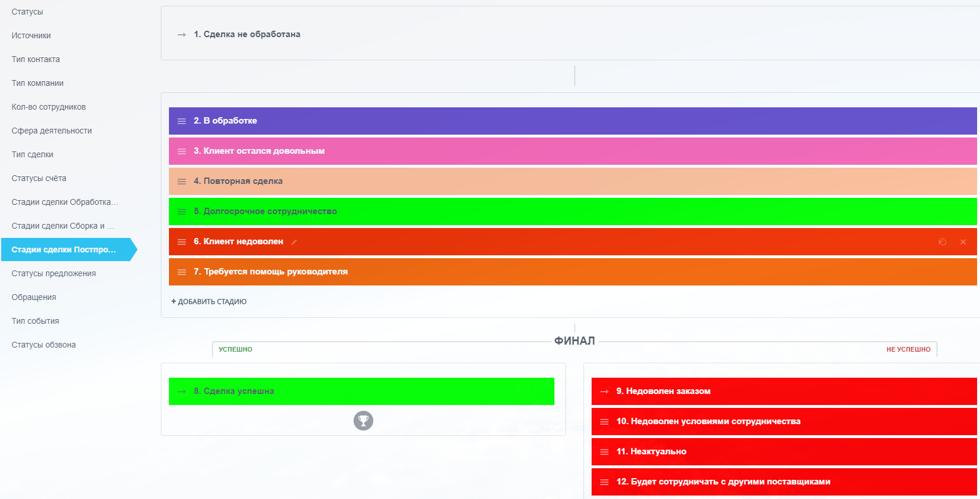Viewport: 980px width, 499px height.
Task: Grab the drag handle of "В обработке"
Action: click(182, 121)
